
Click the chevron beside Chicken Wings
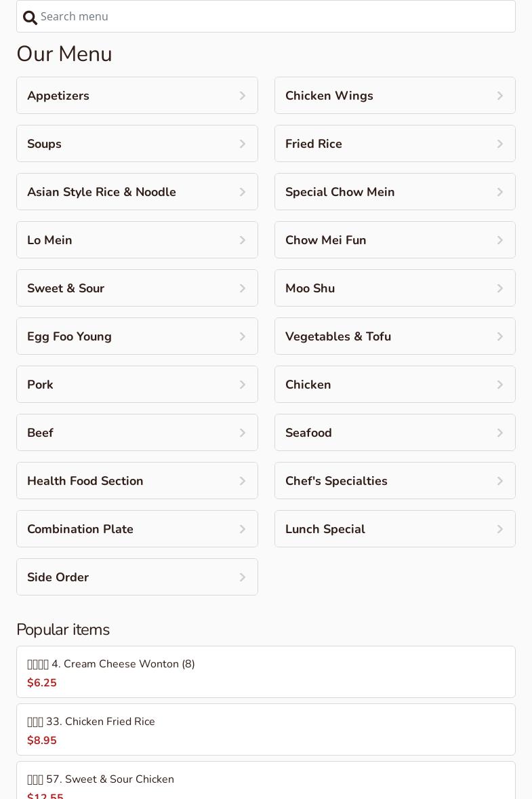[x=500, y=96]
